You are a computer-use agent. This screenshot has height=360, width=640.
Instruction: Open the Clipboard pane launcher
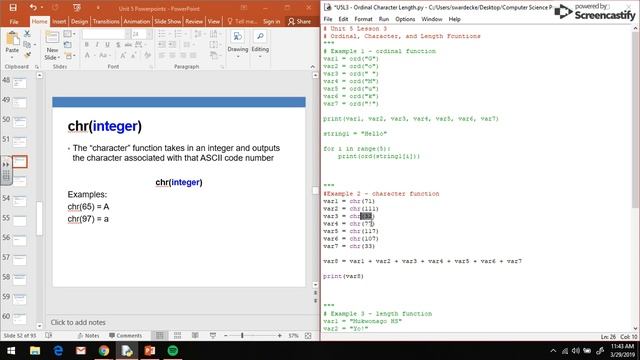(x=37, y=67)
